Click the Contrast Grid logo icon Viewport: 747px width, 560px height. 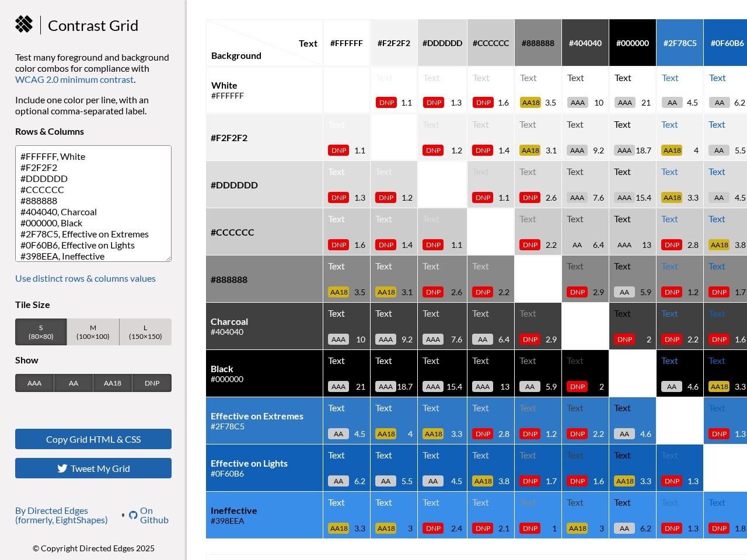point(24,24)
